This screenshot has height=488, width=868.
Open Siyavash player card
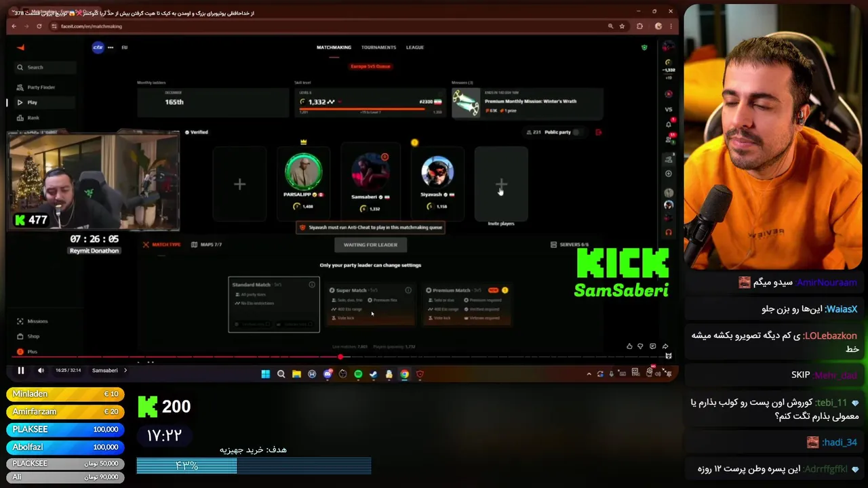coord(437,184)
